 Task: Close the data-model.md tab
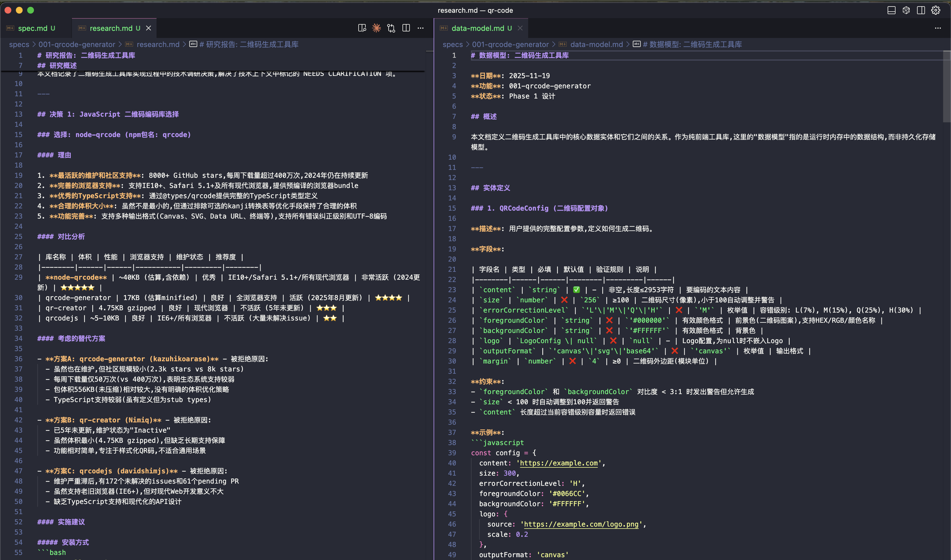(x=520, y=28)
